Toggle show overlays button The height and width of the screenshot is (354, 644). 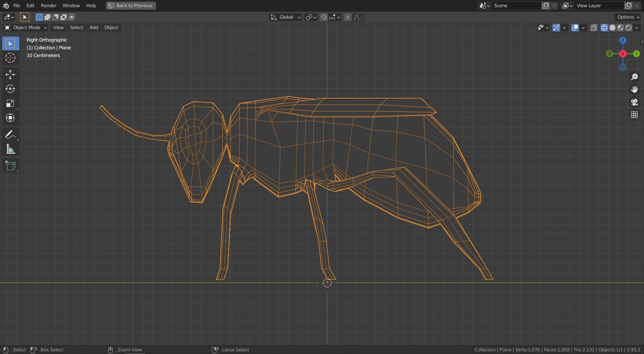point(575,28)
